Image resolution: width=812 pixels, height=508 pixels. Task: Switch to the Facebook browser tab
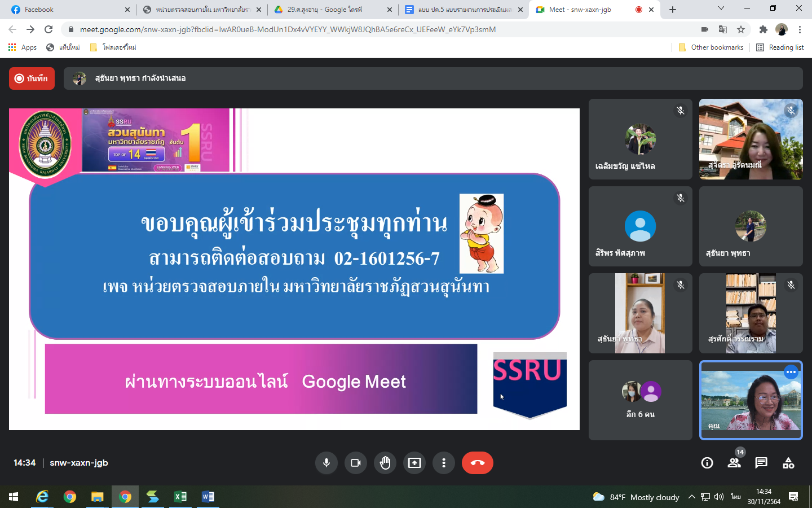(x=68, y=10)
